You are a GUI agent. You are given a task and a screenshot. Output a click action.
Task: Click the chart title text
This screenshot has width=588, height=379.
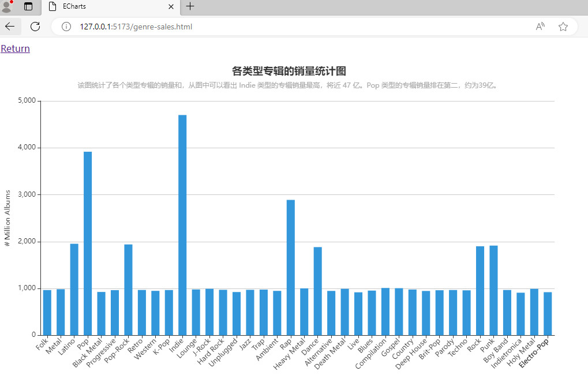coord(289,71)
